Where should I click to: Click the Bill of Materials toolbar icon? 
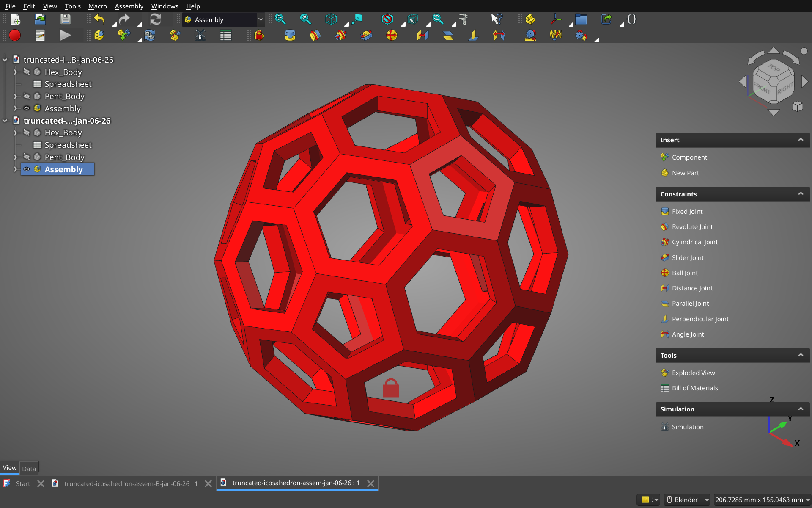point(226,36)
